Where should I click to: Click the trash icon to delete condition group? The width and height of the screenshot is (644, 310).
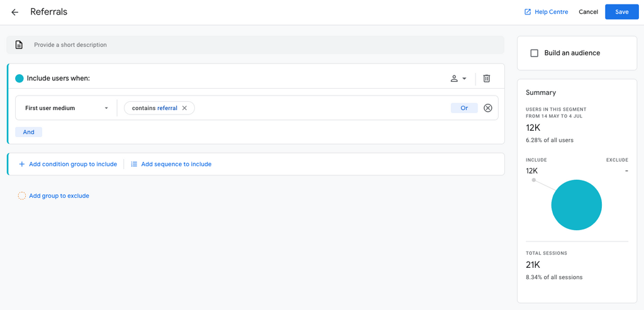(486, 79)
